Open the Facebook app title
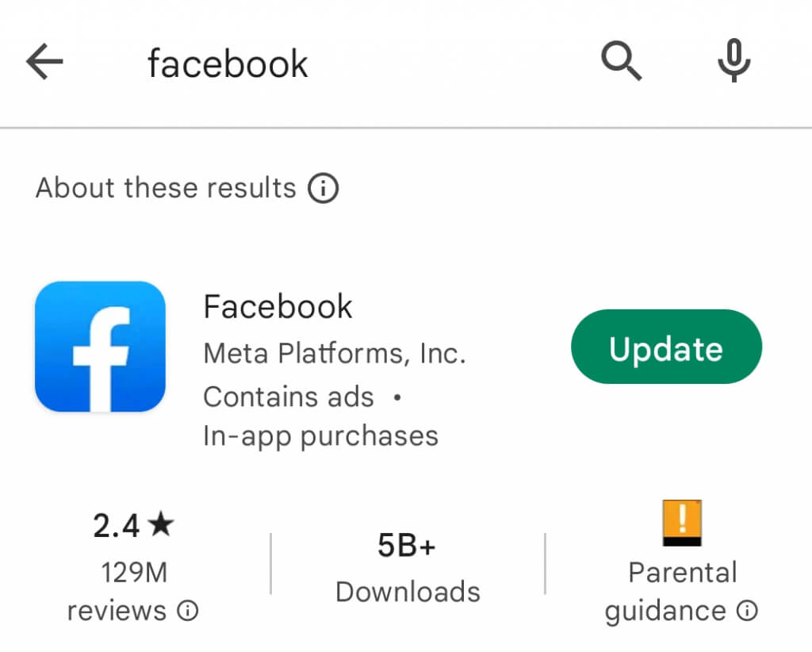Viewport: 812px width, 652px height. click(278, 306)
